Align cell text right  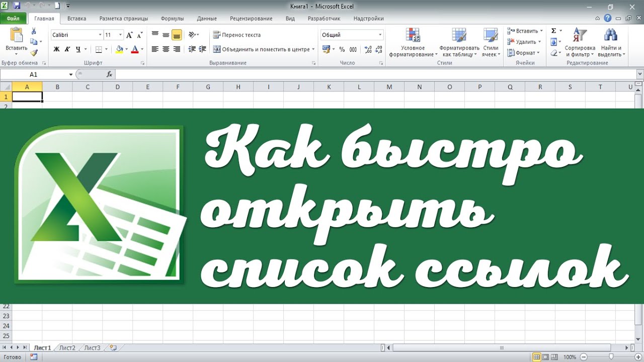(177, 49)
